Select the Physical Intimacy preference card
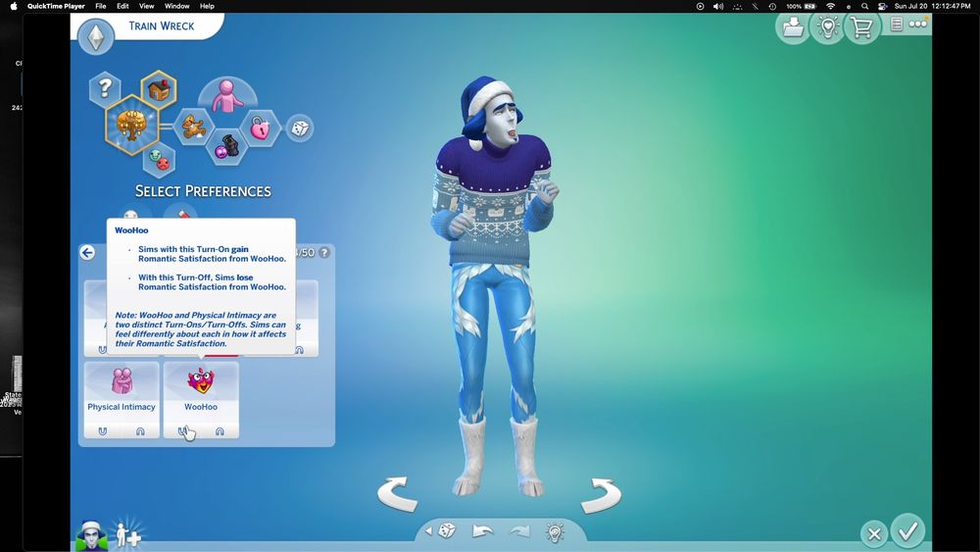 (x=122, y=399)
